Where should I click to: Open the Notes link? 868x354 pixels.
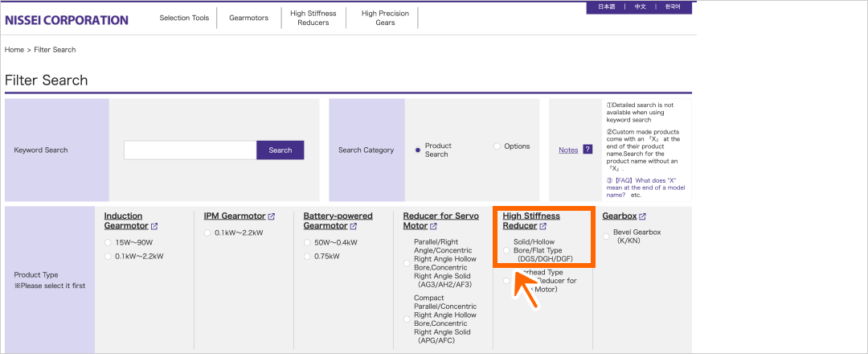(568, 150)
